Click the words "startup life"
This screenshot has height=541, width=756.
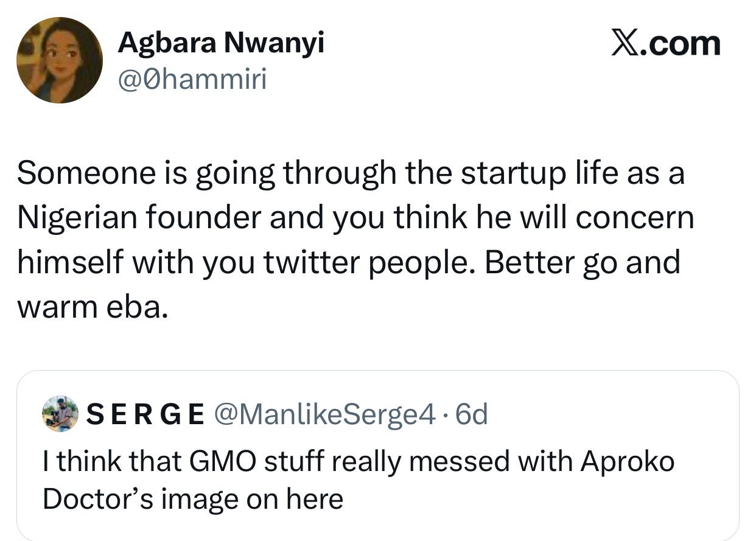(x=536, y=173)
